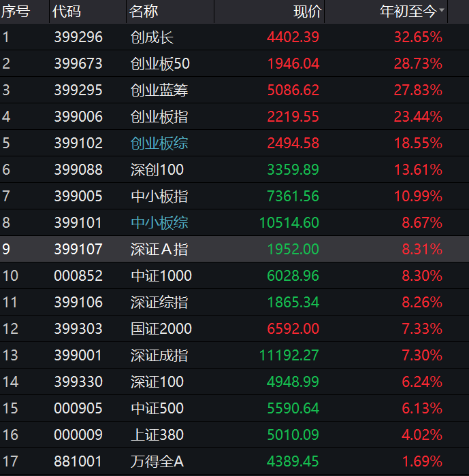Screen dimensions: 469x476
Task: Click the 名称 column header
Action: pyautogui.click(x=144, y=12)
